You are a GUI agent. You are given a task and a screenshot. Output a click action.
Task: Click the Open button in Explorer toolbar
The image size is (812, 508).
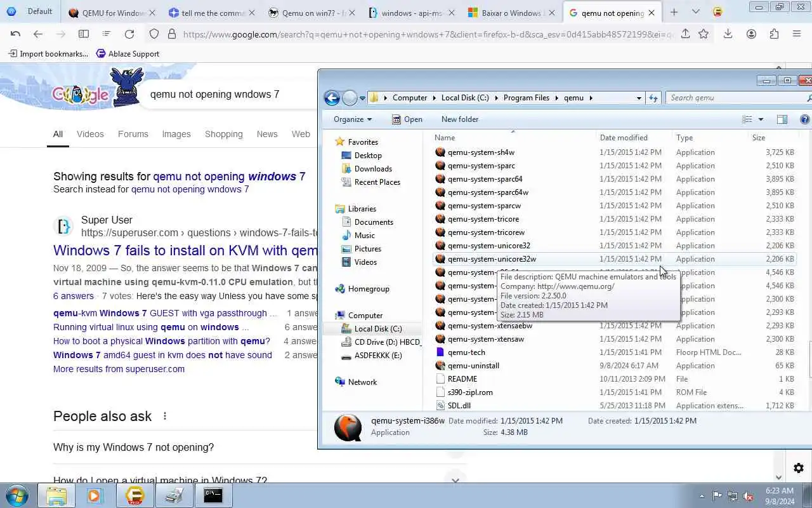407,119
